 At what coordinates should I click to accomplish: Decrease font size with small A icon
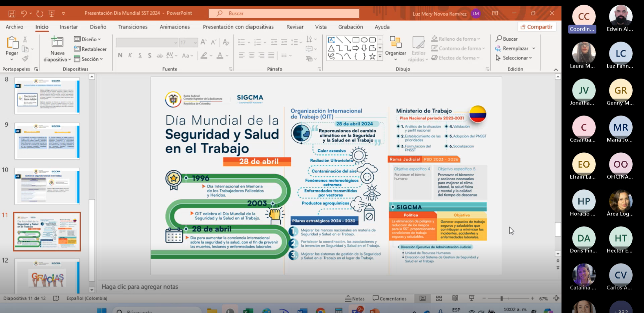pos(213,42)
